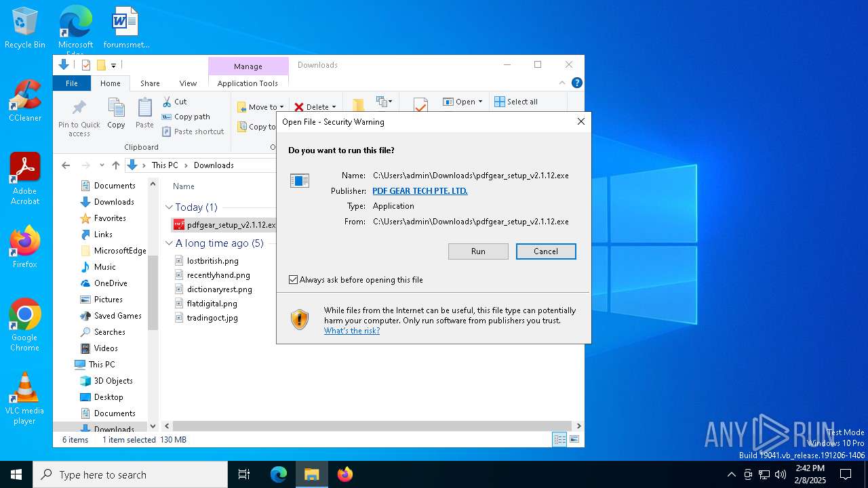Launch CCleaner desktop shortcut

tap(24, 100)
